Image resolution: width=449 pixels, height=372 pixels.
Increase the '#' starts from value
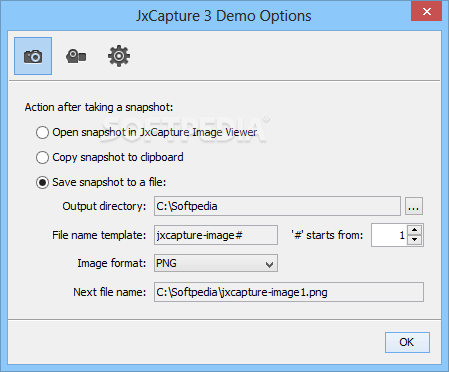click(x=414, y=230)
